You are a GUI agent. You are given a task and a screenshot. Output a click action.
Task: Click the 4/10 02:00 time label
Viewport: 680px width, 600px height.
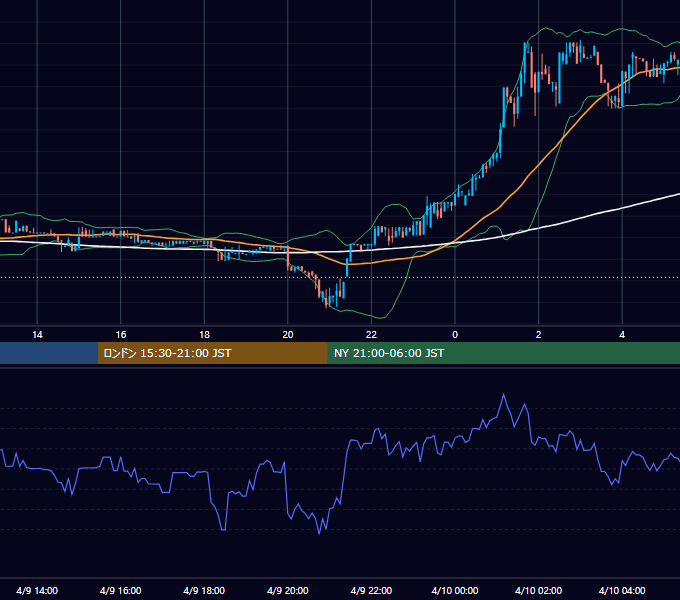coord(539,590)
